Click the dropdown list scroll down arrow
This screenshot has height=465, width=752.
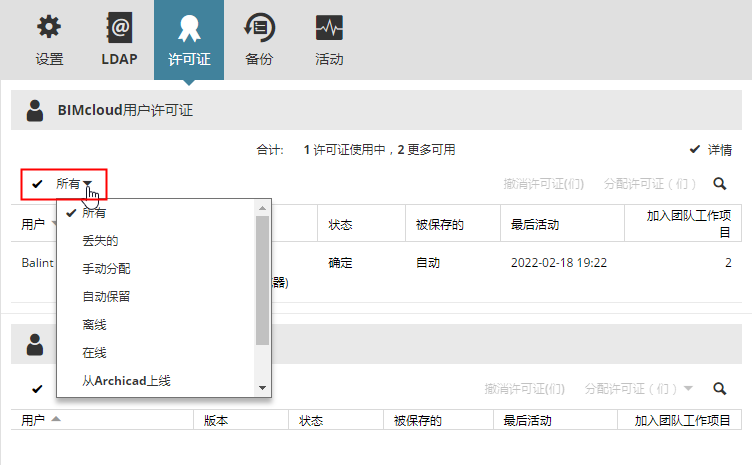(262, 388)
